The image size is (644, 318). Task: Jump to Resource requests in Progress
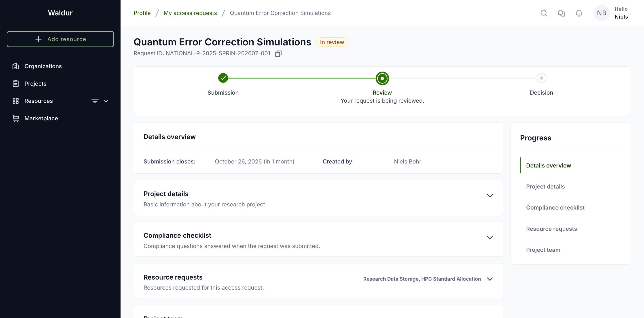click(x=551, y=229)
